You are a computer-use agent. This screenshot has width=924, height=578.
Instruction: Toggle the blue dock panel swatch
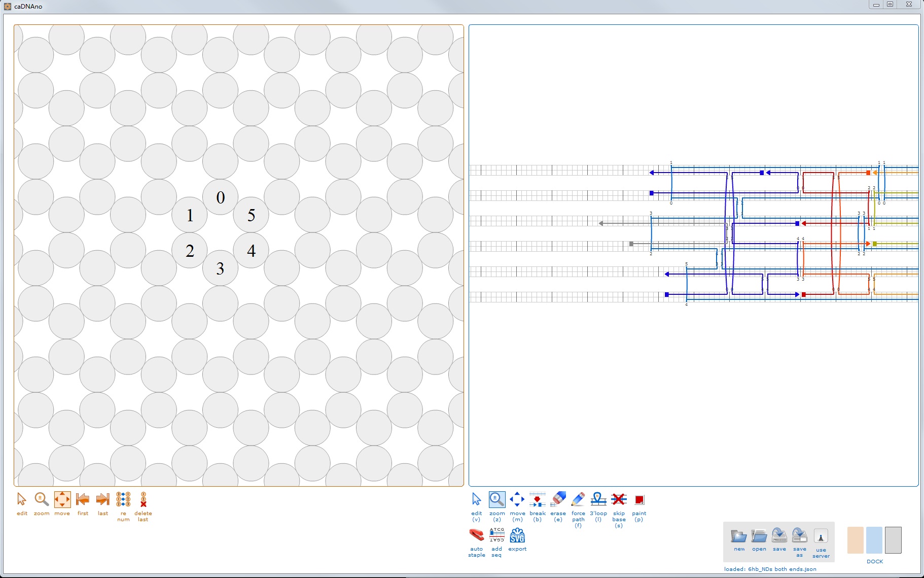coord(874,540)
